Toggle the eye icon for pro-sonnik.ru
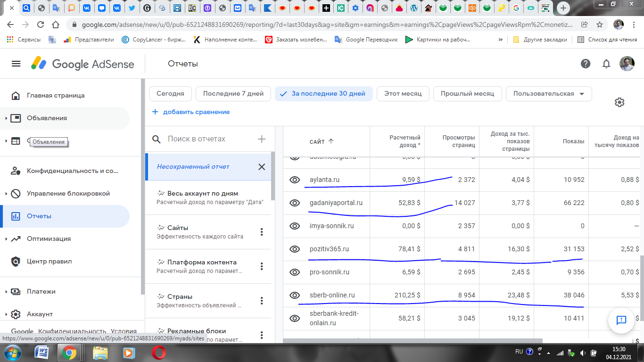Image resolution: width=644 pixels, height=362 pixels. [295, 272]
